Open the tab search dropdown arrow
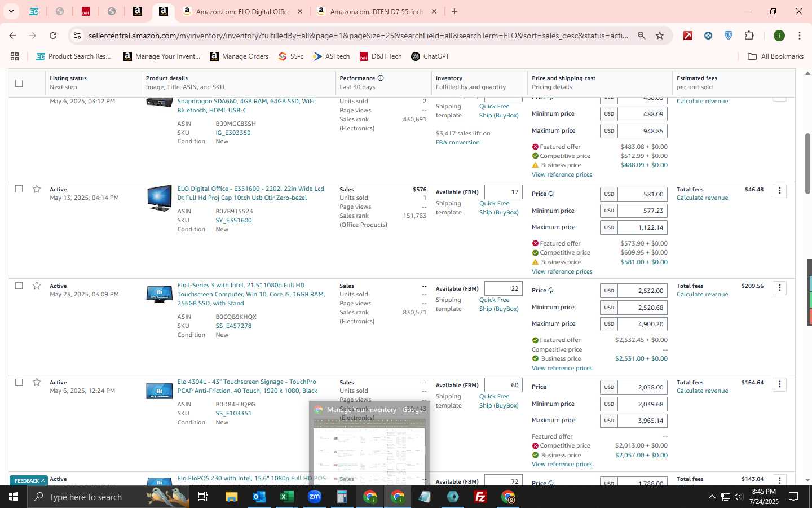Viewport: 812px width, 508px height. (x=11, y=11)
